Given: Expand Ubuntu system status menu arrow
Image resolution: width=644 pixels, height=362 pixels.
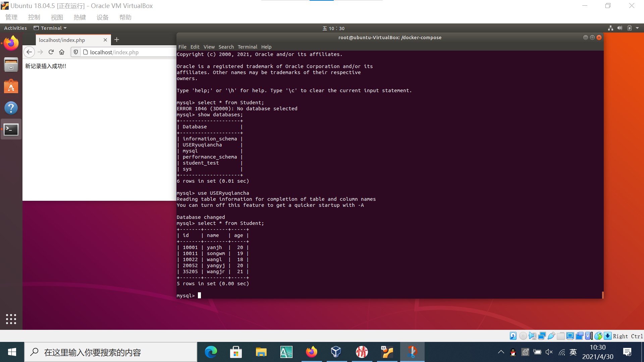Looking at the screenshot, I should click(637, 28).
